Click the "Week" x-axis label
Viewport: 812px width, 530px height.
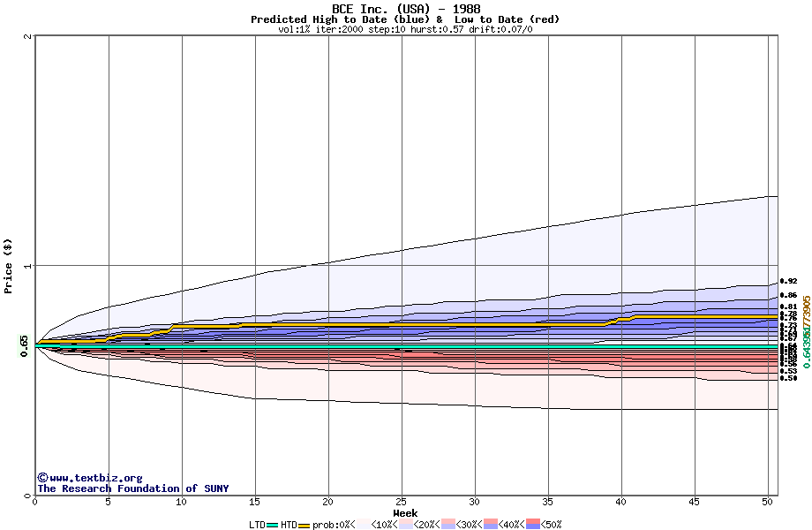[x=405, y=513]
